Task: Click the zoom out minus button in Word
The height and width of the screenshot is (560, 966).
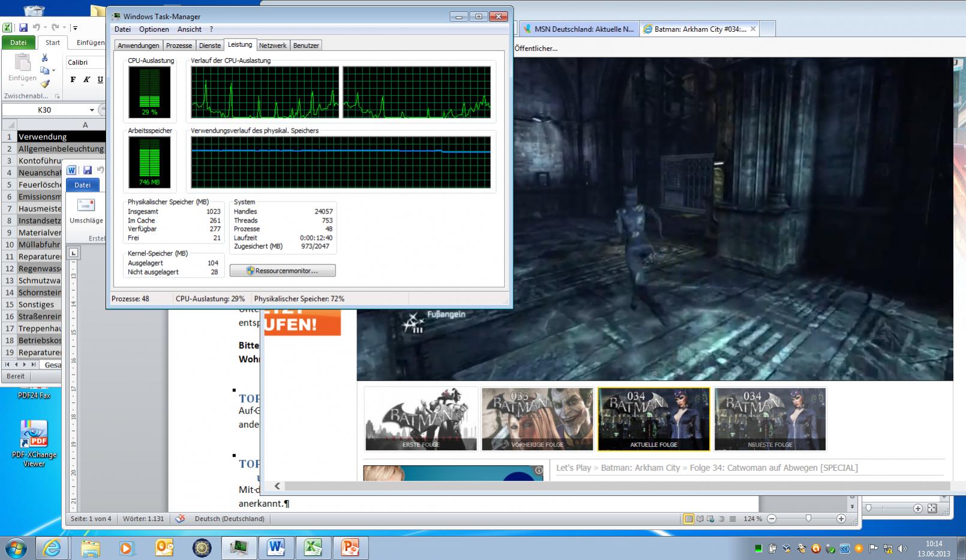Action: tap(772, 519)
